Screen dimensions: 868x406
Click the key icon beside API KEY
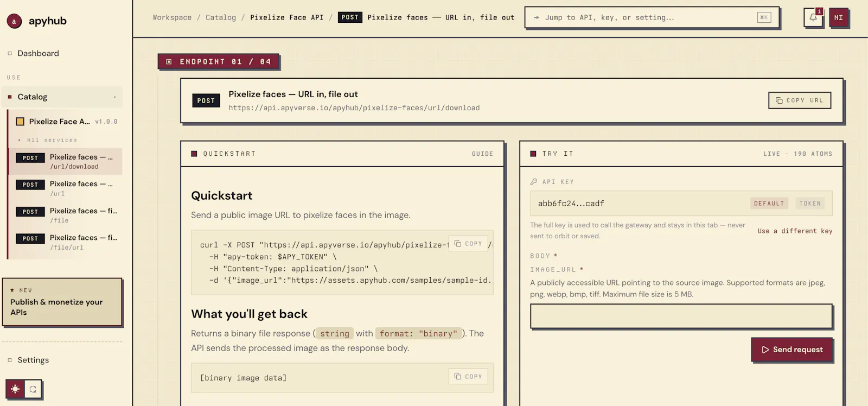(x=534, y=182)
